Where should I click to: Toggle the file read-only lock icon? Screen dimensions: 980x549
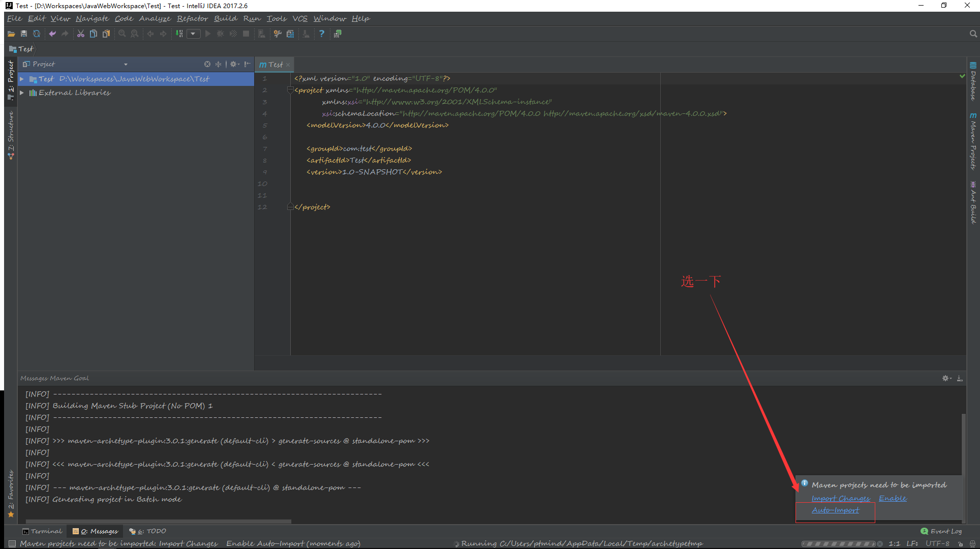[x=960, y=544]
